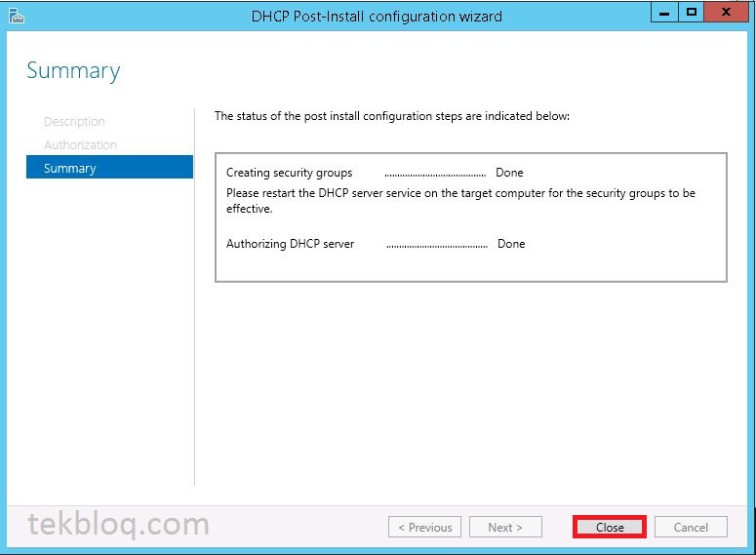
Task: Click the 'status of the post install' sentence
Action: [392, 116]
